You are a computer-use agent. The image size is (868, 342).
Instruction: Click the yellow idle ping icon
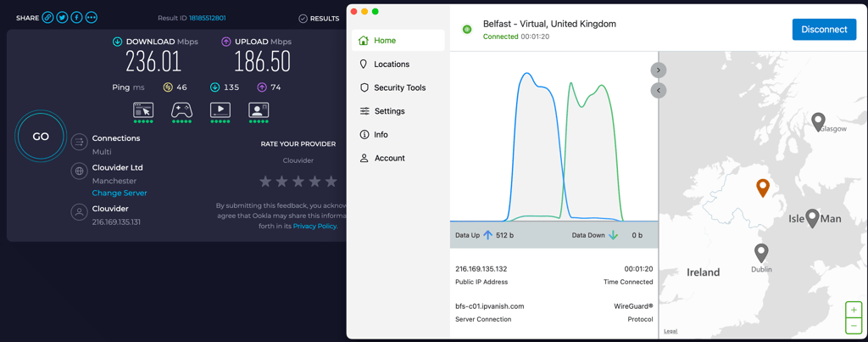(168, 87)
